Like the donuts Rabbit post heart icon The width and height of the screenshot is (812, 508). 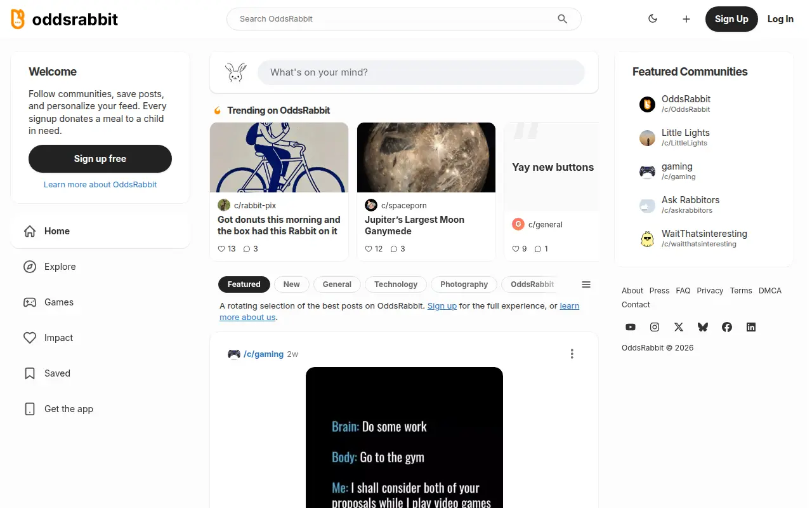point(221,249)
